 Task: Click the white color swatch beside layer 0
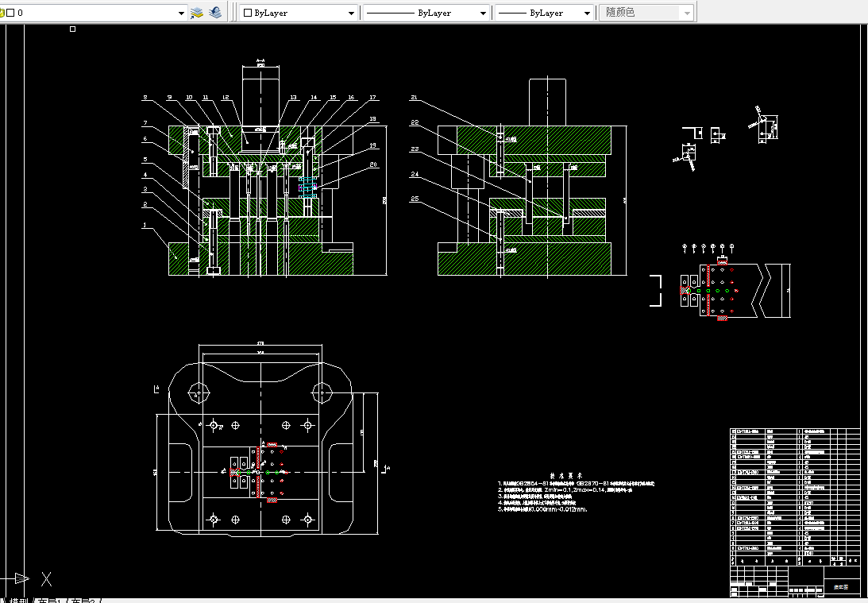10,13
